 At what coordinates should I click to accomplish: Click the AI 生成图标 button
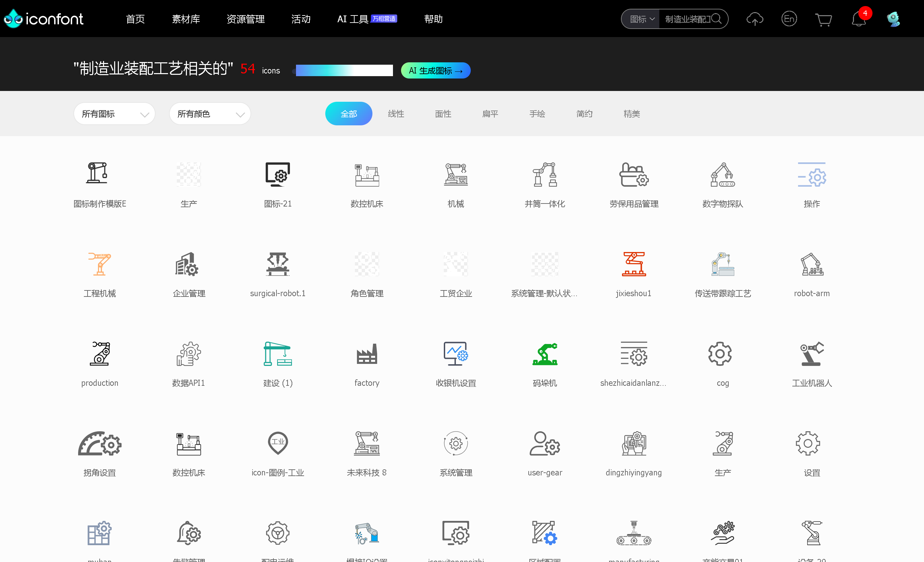click(x=435, y=70)
